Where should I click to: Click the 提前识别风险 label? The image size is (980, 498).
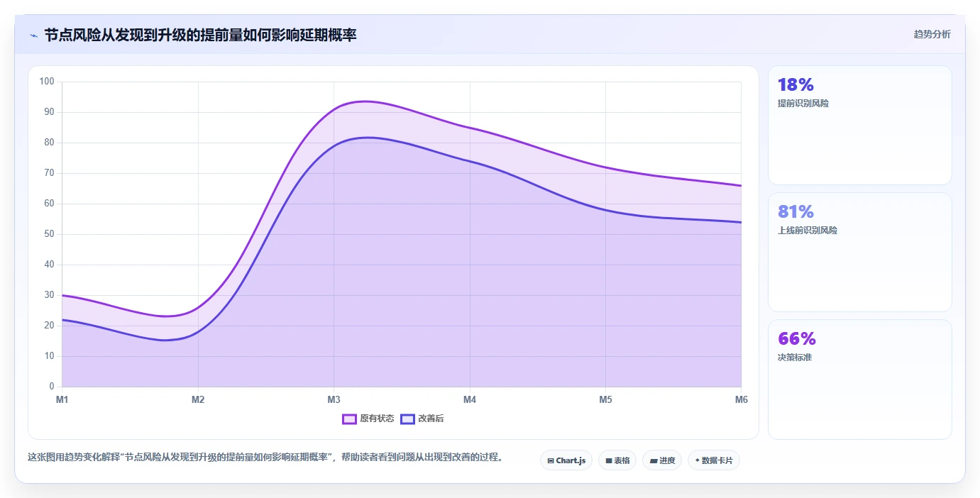[803, 104]
